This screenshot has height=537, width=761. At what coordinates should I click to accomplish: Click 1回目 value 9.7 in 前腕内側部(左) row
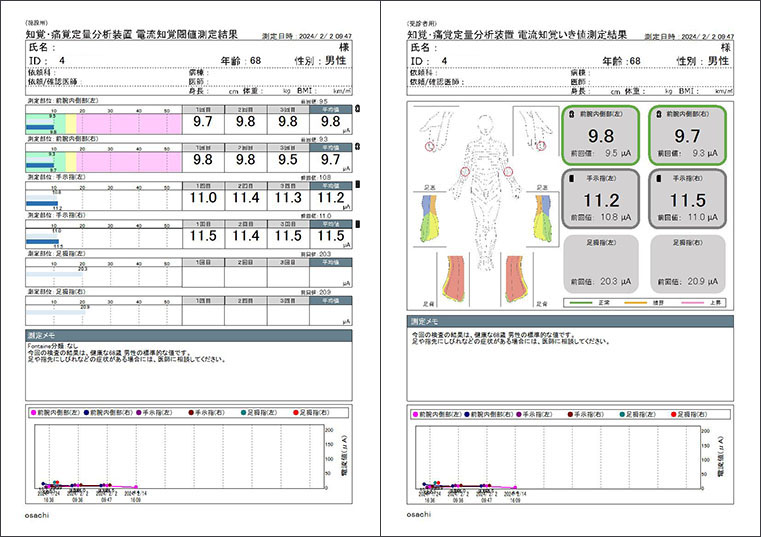click(x=203, y=121)
